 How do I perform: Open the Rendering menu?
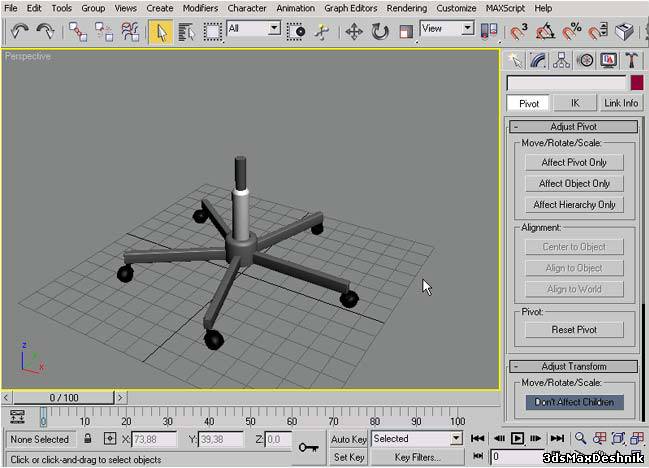coord(406,8)
